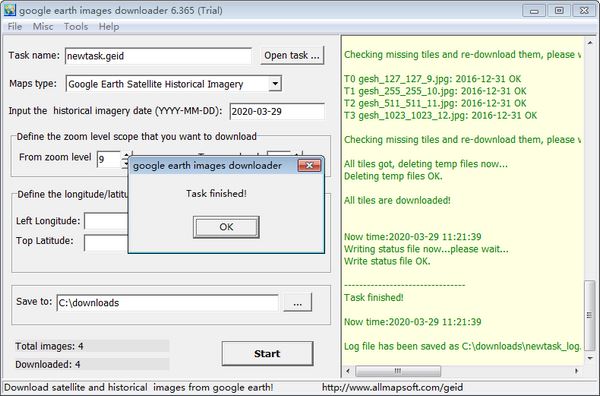Click the historical imagery date field

277,111
